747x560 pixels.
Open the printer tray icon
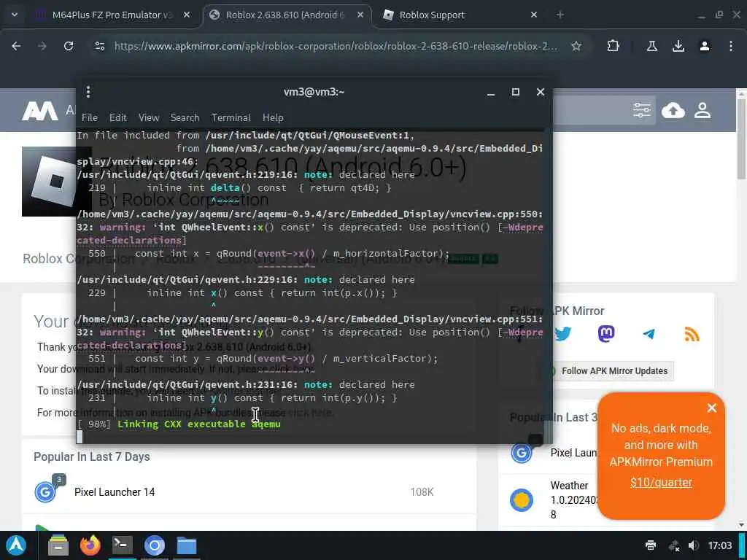(x=650, y=545)
